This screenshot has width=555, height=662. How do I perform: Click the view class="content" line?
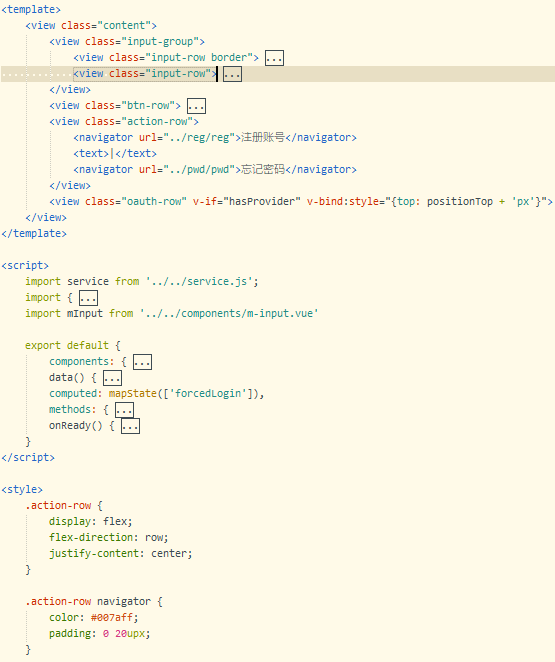(91, 26)
